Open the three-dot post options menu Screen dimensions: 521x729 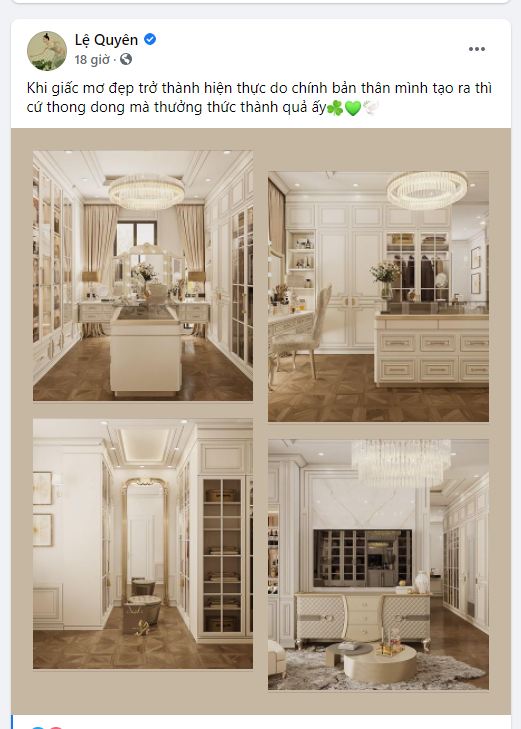(476, 49)
